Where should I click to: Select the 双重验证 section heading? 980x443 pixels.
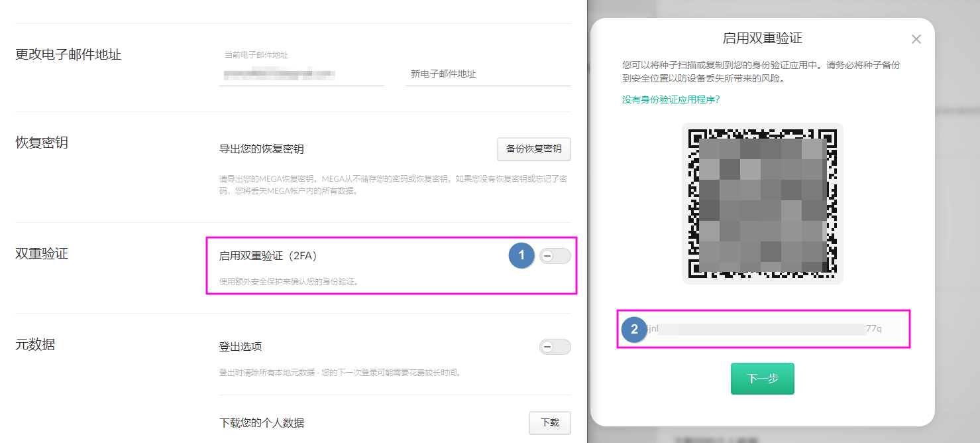click(x=42, y=253)
